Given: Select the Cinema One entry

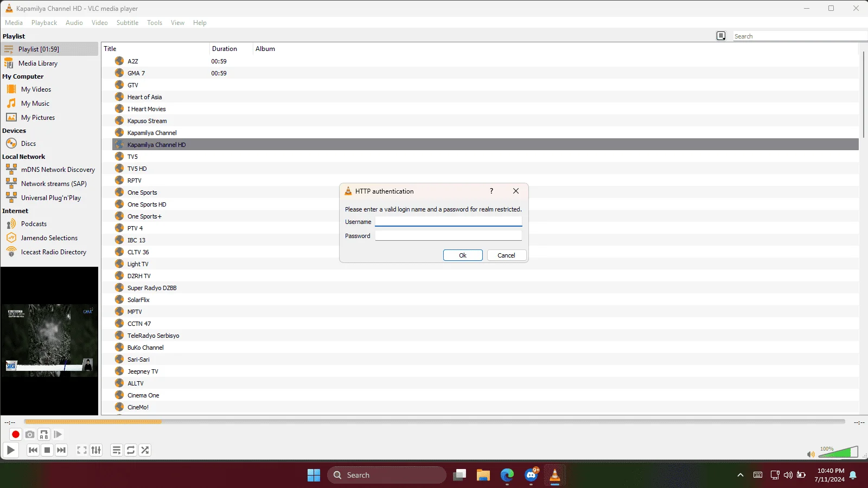Looking at the screenshot, I should click(486, 395).
